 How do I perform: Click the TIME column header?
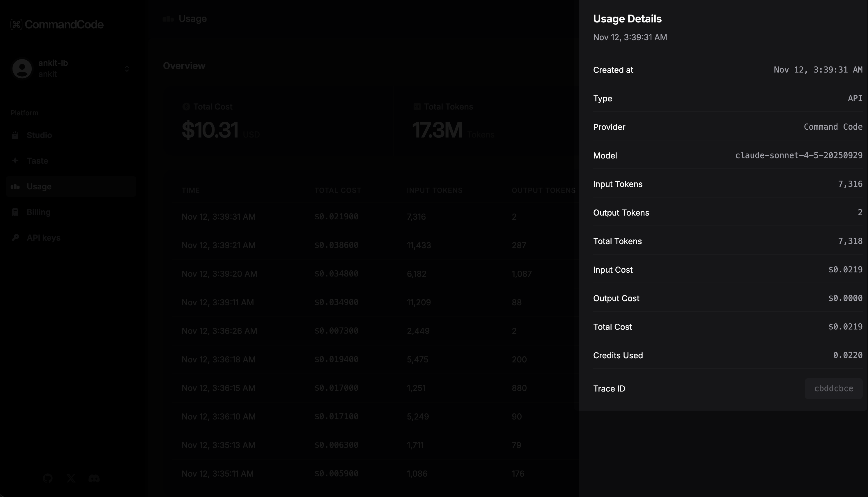[x=190, y=190]
